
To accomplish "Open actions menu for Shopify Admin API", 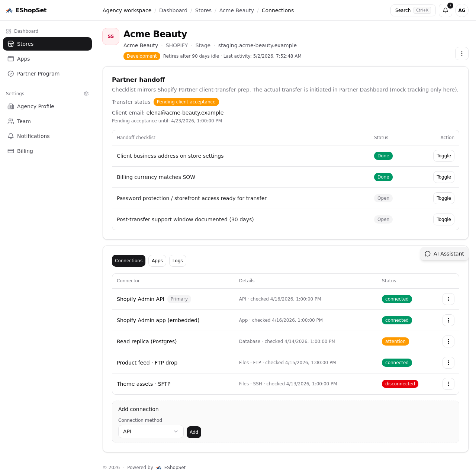I will (448, 299).
